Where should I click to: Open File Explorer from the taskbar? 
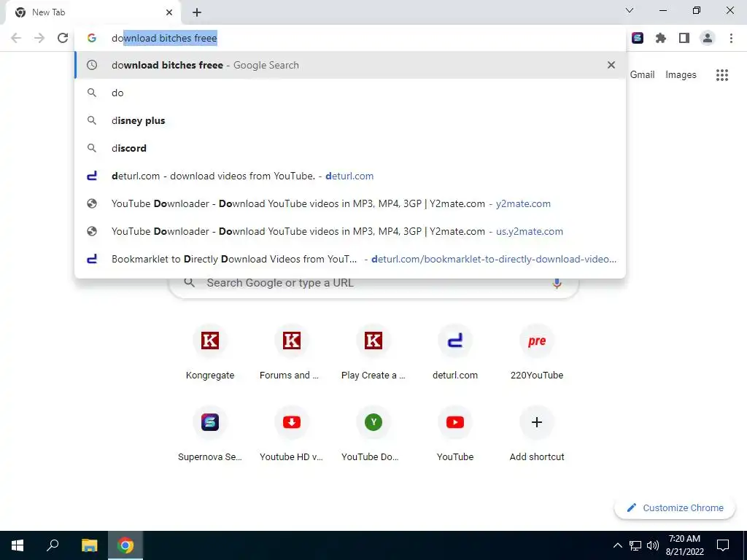[89, 545]
